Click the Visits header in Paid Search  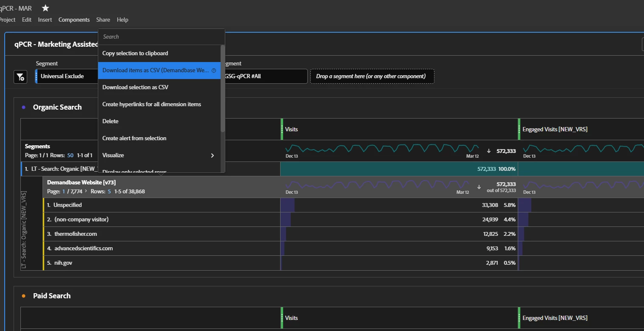[292, 318]
